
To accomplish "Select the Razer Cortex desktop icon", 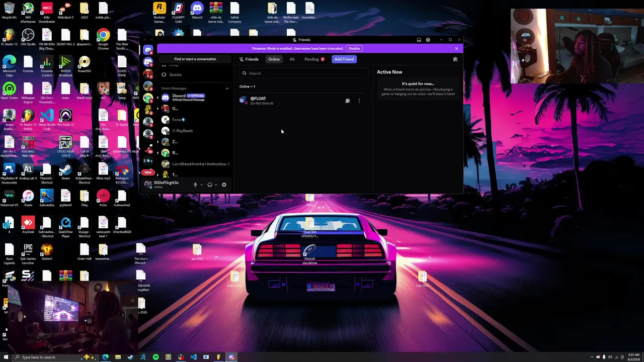I will (9, 92).
